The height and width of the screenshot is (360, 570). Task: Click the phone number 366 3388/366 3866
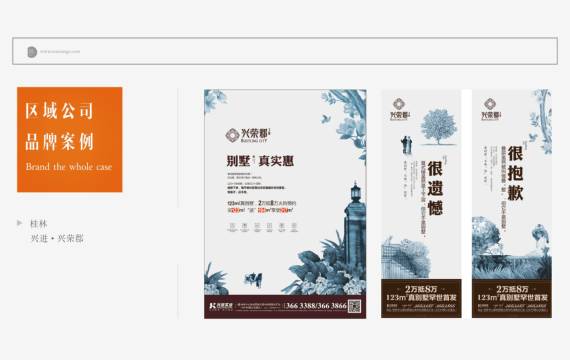(x=316, y=306)
